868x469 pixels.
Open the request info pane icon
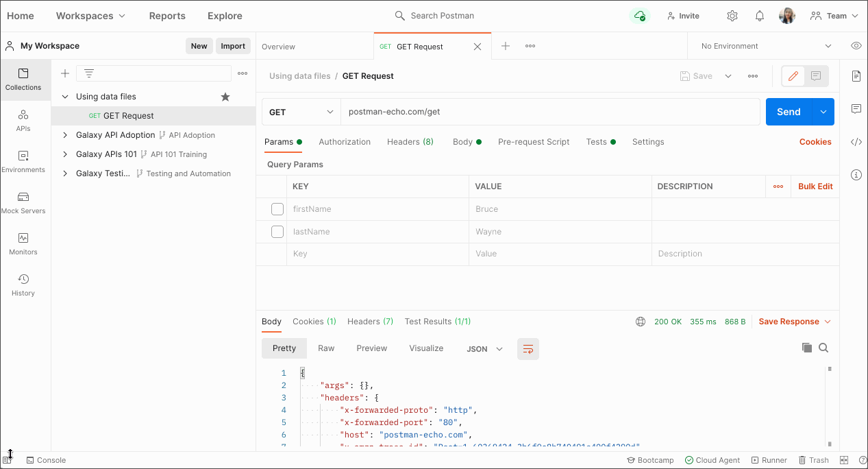tap(856, 175)
